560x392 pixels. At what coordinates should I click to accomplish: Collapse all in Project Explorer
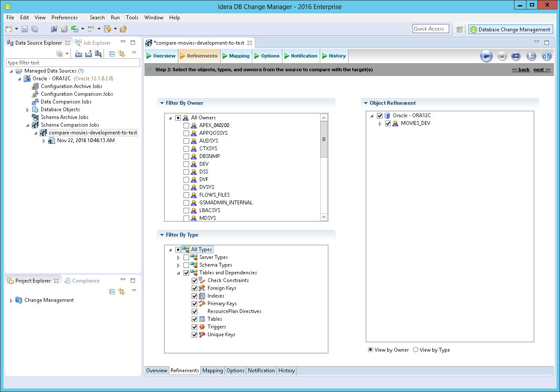click(112, 292)
